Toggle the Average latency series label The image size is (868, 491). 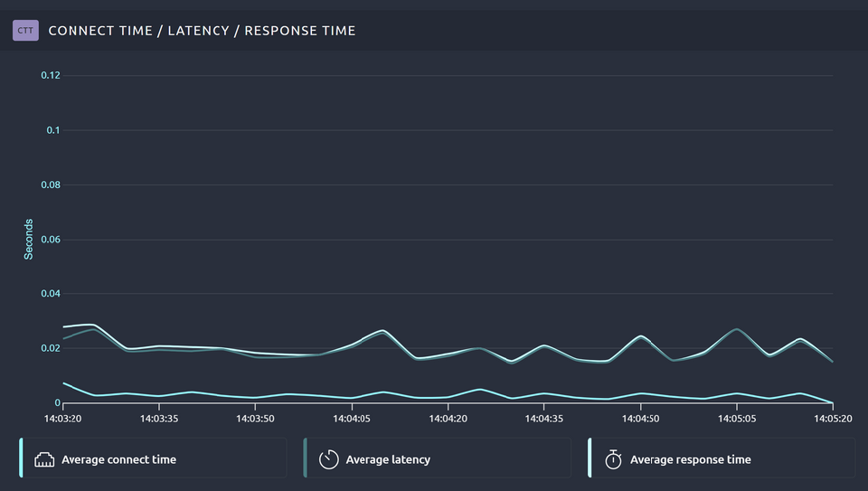(388, 459)
